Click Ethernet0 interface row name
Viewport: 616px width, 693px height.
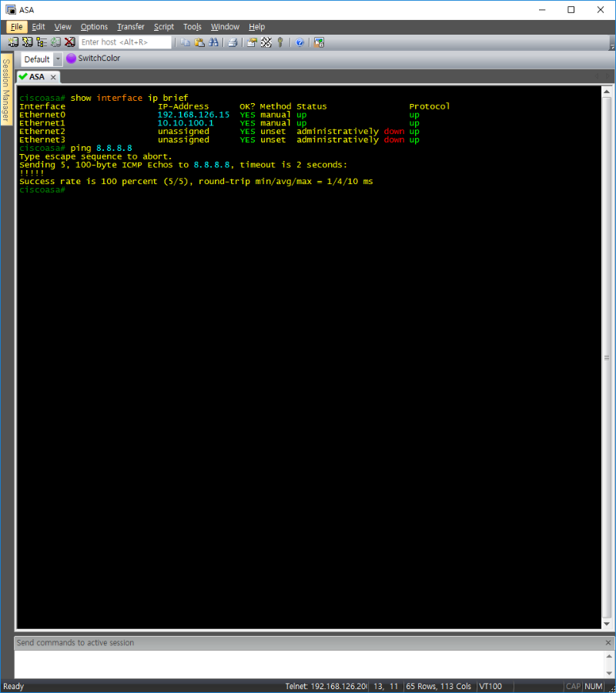(42, 115)
